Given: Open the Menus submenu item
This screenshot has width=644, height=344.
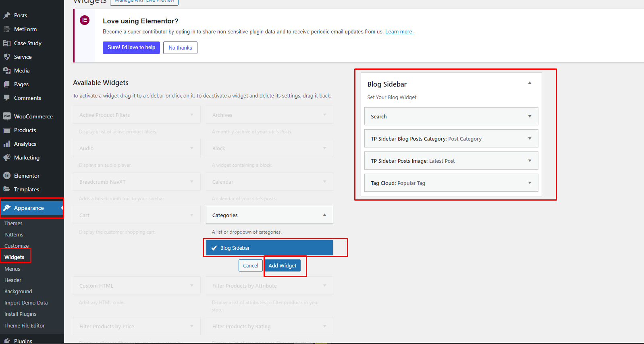Looking at the screenshot, I should pyautogui.click(x=12, y=269).
